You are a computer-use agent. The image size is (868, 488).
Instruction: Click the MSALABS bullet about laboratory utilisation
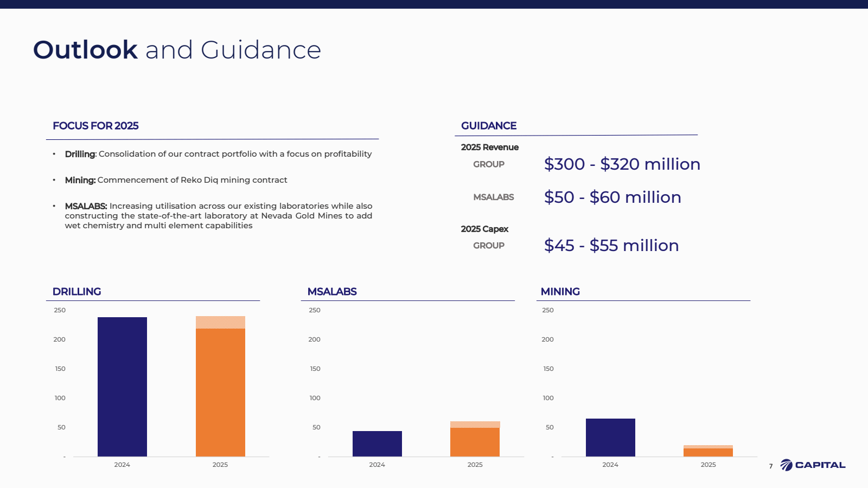point(219,216)
